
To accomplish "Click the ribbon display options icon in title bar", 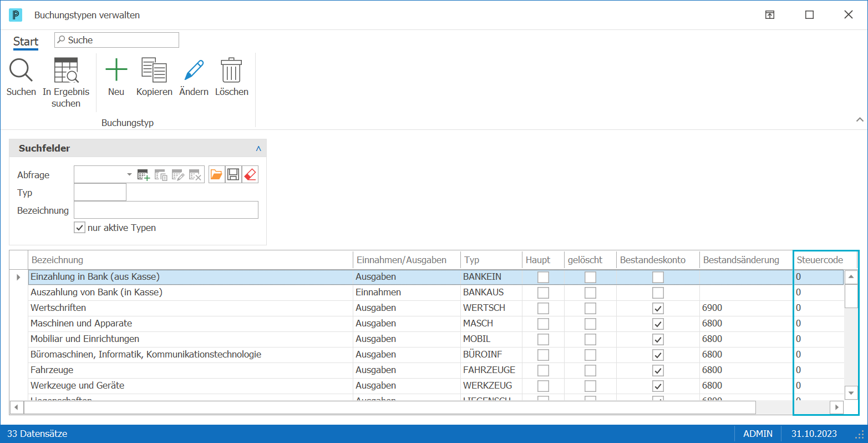I will pos(770,15).
